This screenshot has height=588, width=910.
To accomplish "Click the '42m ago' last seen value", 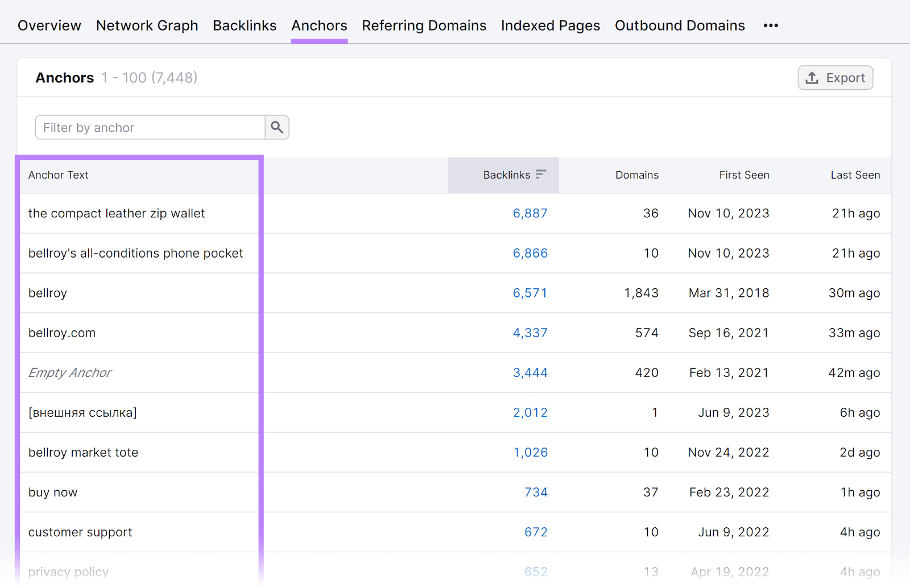I will tap(854, 372).
